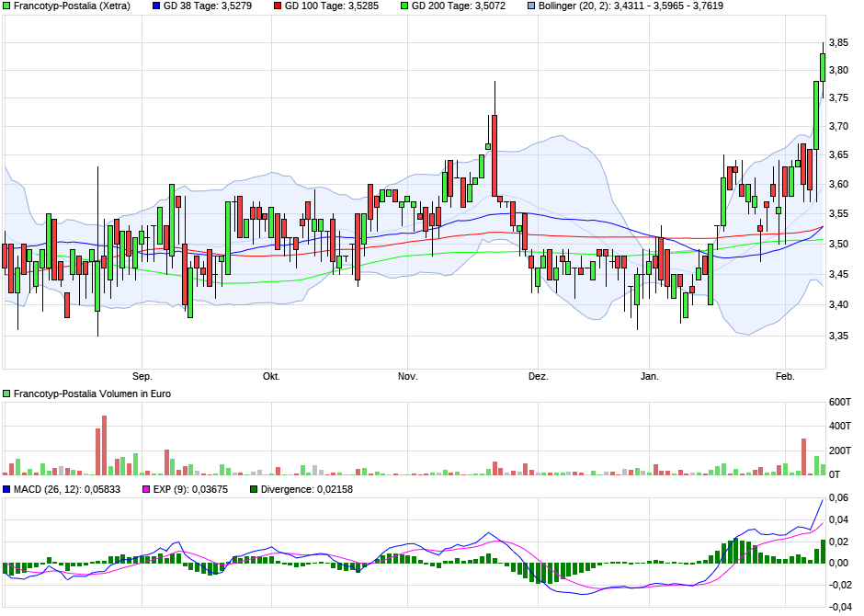Click the 0,06 MACD axis value

pos(838,498)
